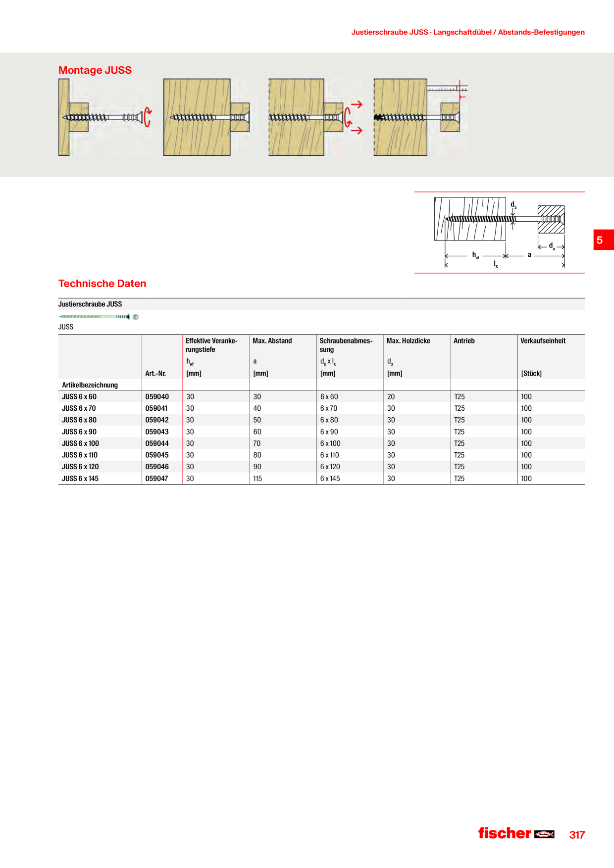
Task: Click the screw dimension '6 x 145' cell
Action: (x=330, y=479)
